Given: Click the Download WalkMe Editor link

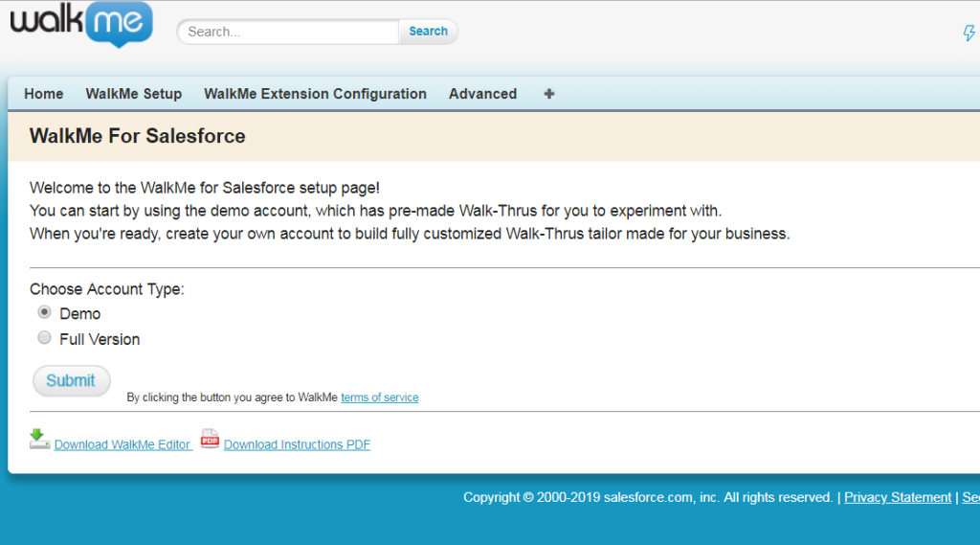Looking at the screenshot, I should point(122,444).
